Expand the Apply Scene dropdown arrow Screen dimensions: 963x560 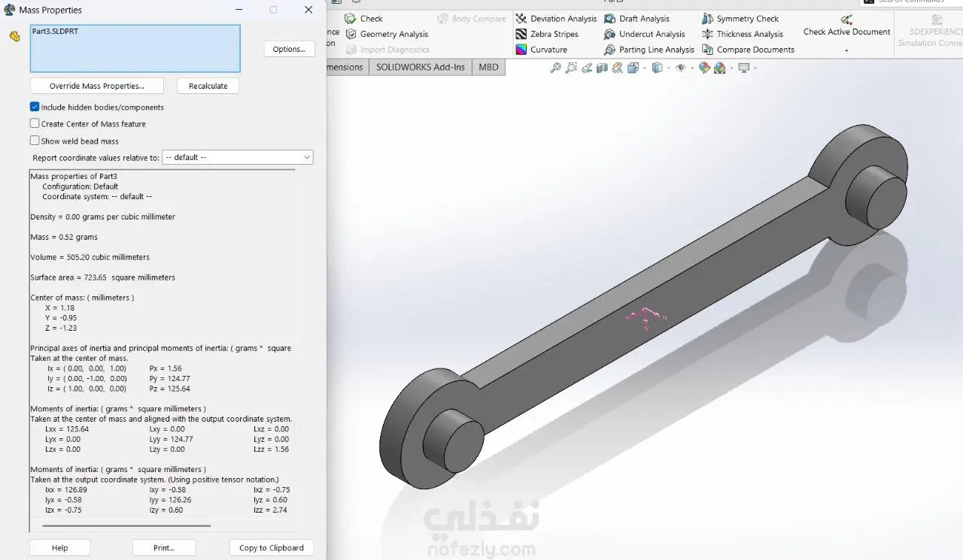click(x=731, y=68)
